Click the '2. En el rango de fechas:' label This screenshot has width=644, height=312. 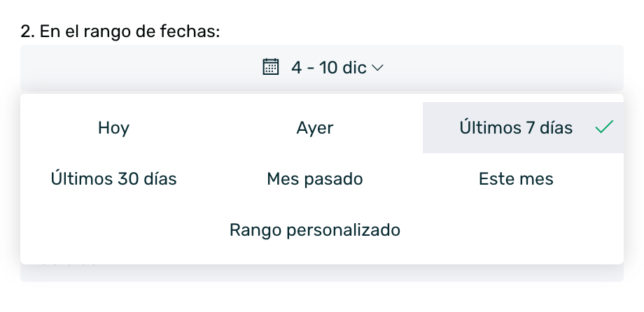point(120,31)
